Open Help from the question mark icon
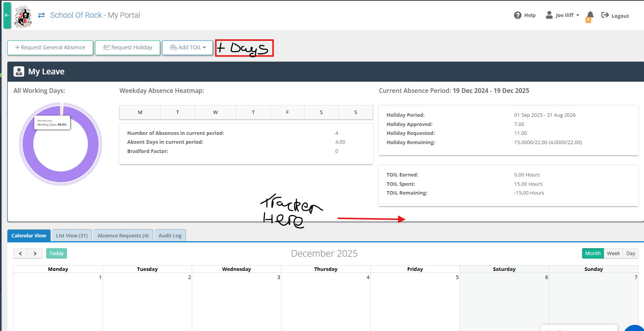Viewport: 644px width, 331px height. coord(518,15)
